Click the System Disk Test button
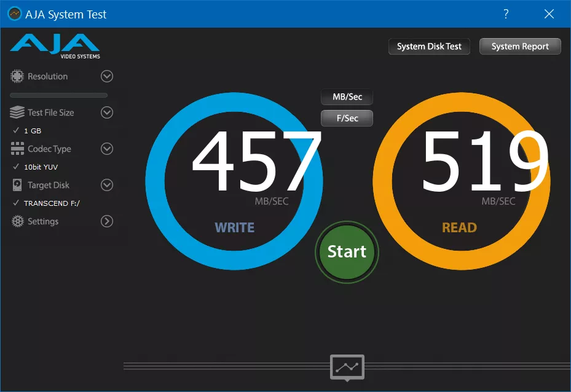 tap(429, 47)
